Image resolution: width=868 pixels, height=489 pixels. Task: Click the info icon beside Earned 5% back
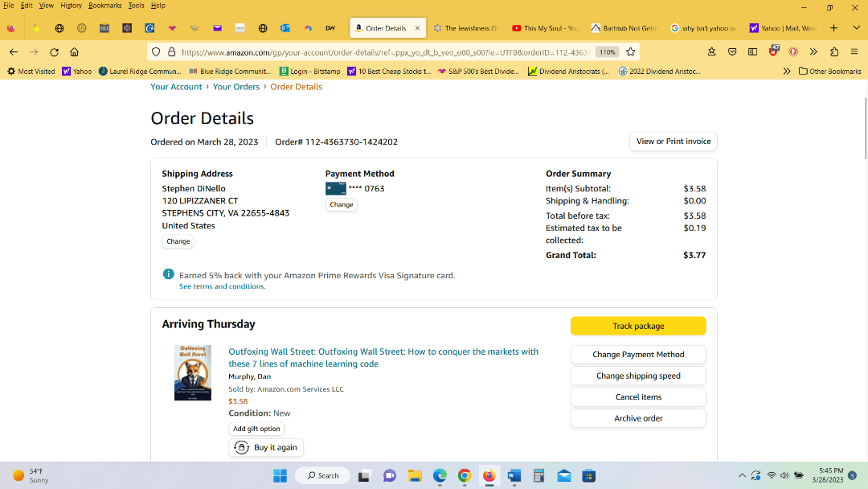[x=168, y=275]
